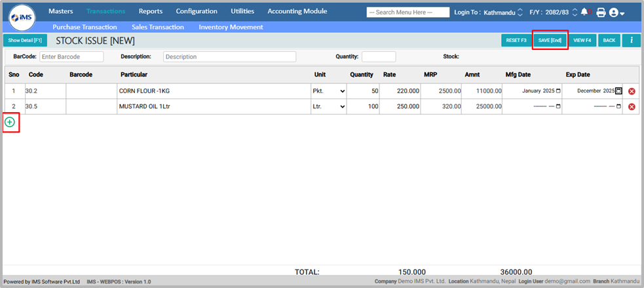
Task: Toggle Show Detail [F1] button
Action: (25, 41)
